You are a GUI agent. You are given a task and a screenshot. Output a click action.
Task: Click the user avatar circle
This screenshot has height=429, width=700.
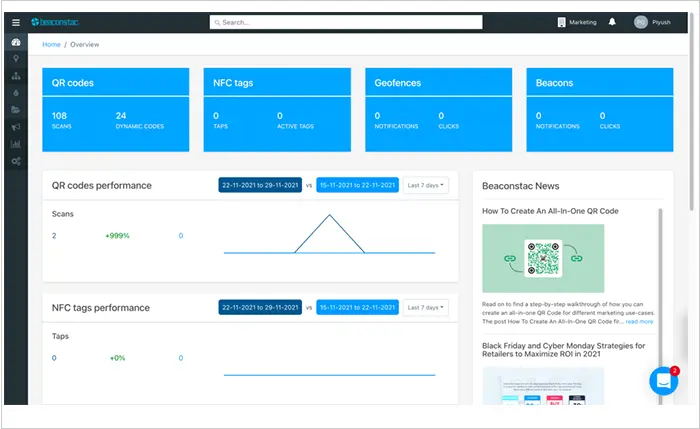(641, 22)
